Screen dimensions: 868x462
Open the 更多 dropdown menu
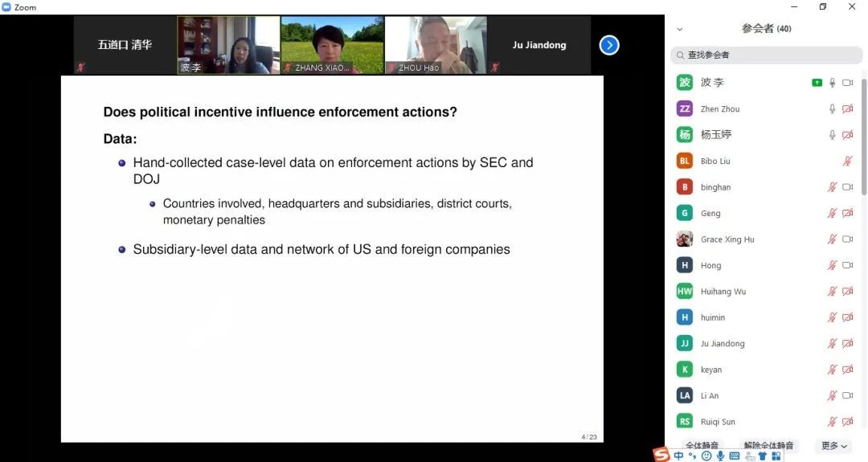click(833, 445)
